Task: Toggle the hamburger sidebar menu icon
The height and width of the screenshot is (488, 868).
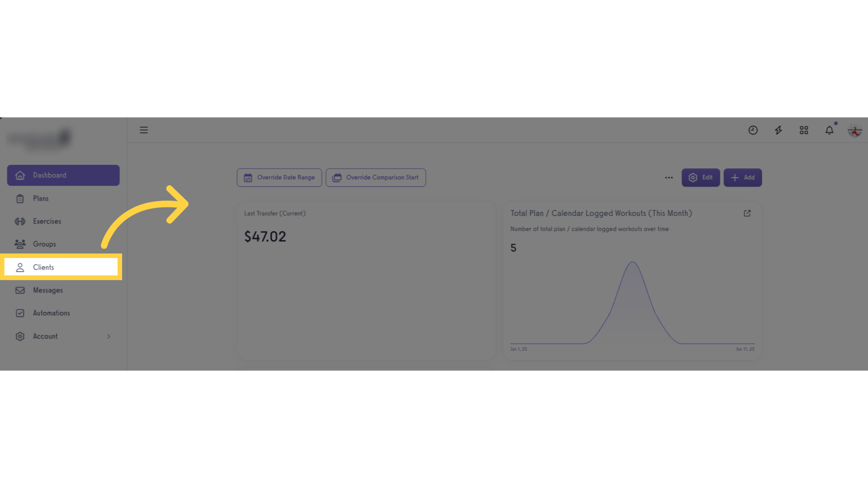Action: coord(144,130)
